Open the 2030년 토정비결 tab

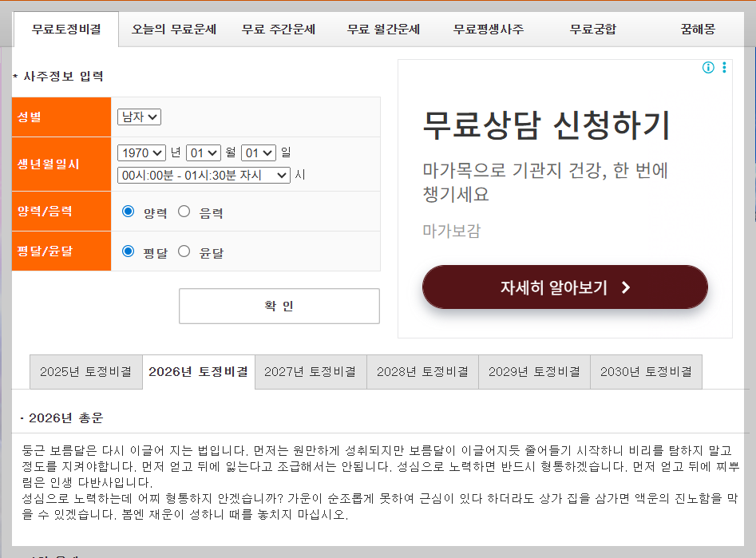pos(646,371)
